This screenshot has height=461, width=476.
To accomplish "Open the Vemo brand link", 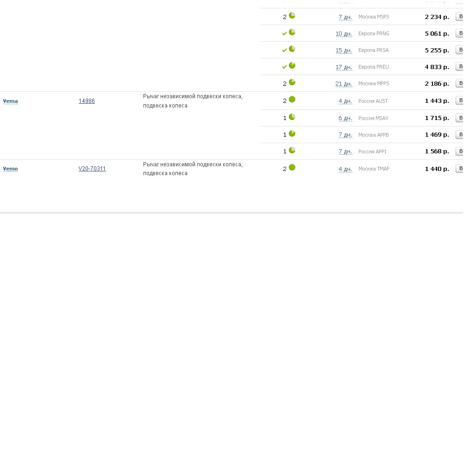I will tap(11, 169).
